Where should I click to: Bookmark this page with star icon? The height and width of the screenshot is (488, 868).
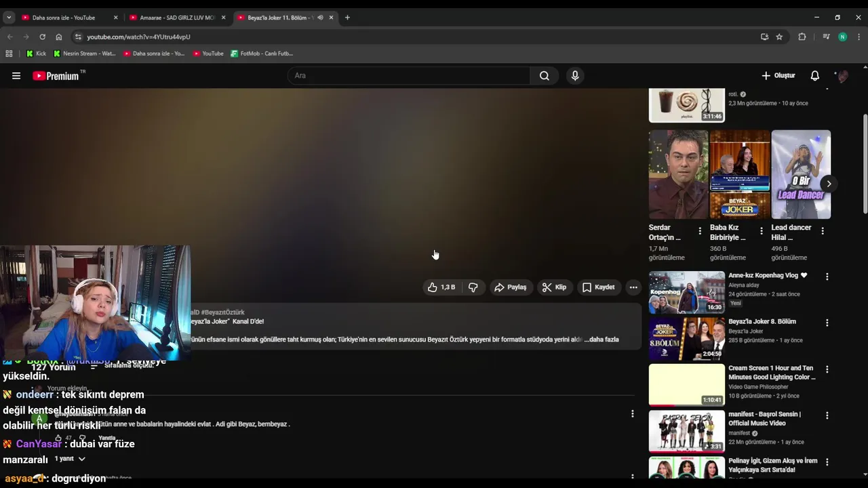click(x=779, y=37)
